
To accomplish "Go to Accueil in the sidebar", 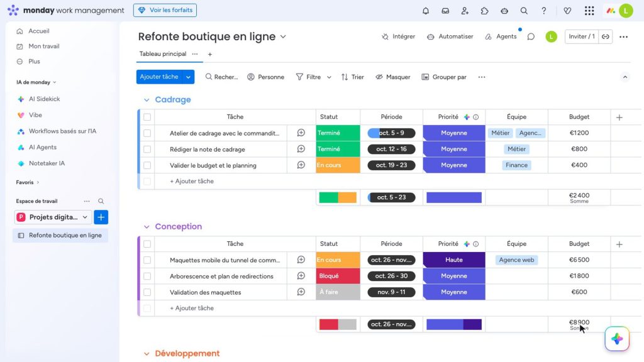I will pos(38,31).
